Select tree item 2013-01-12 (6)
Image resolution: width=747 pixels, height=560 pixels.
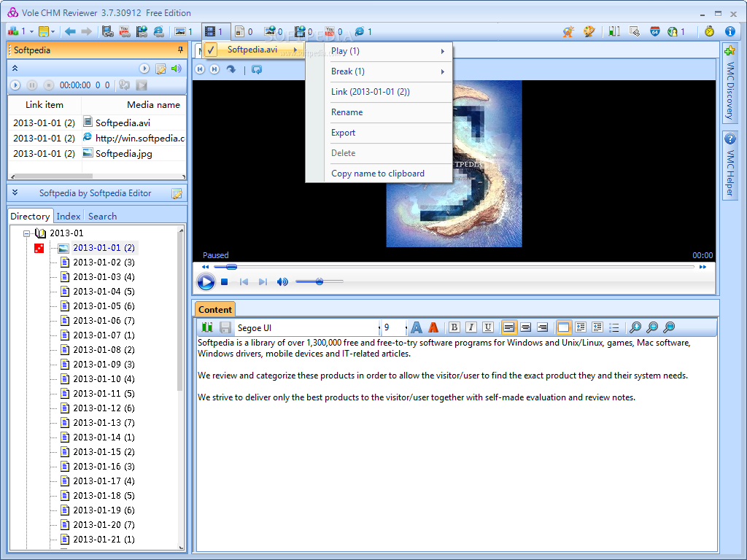click(104, 408)
